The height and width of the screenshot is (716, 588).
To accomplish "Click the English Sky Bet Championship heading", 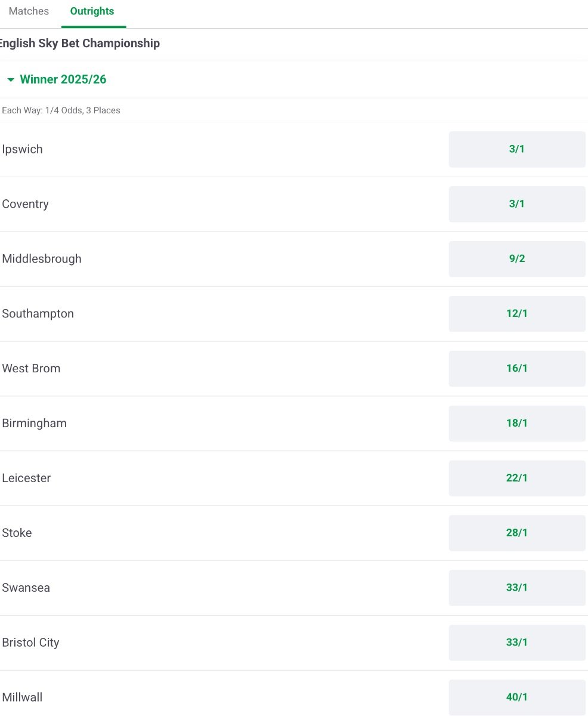I will tap(80, 44).
